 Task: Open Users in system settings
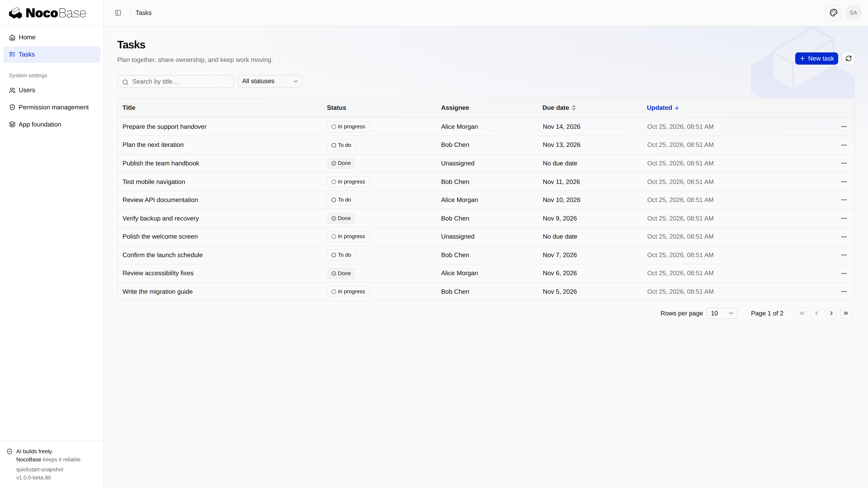point(52,90)
